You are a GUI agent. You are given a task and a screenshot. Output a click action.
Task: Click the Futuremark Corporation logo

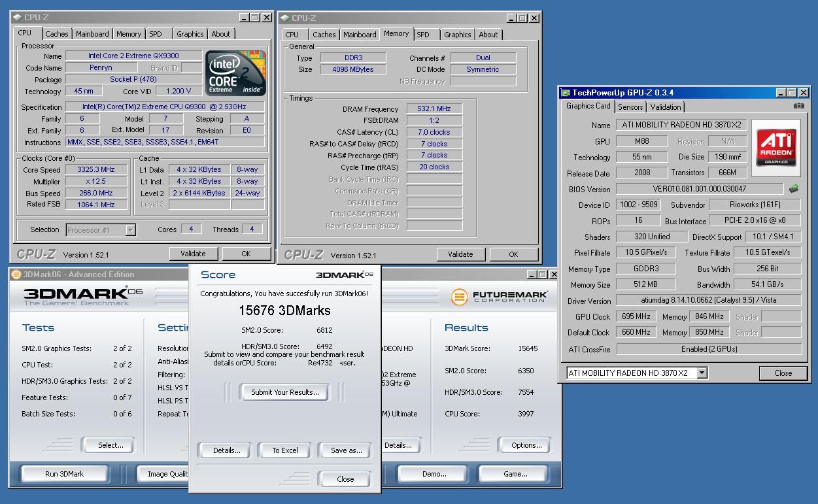(x=501, y=297)
